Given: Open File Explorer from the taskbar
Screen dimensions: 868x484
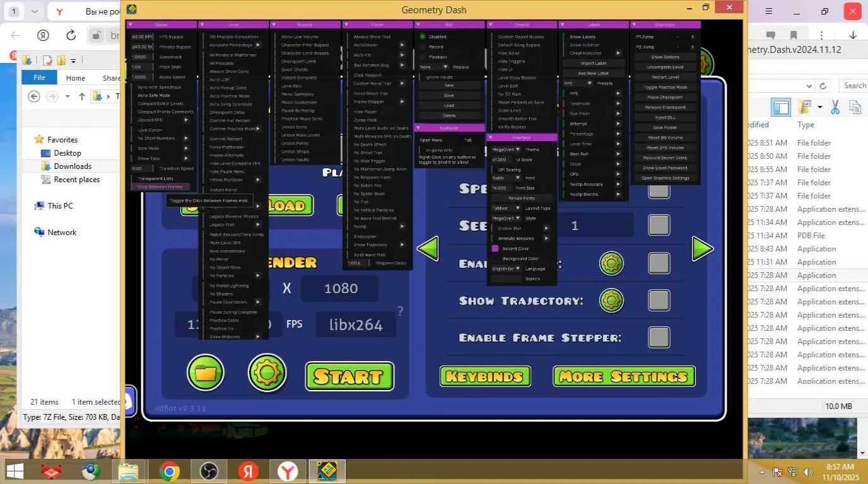Looking at the screenshot, I should coord(129,471).
